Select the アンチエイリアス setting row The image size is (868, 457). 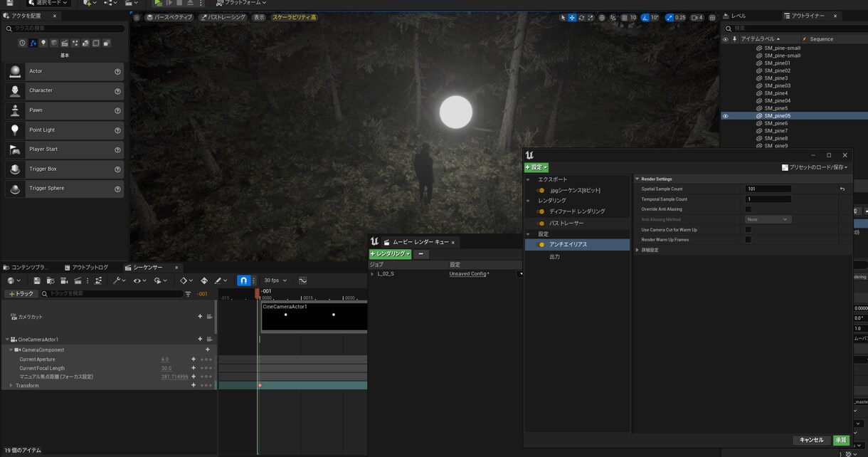[578, 244]
